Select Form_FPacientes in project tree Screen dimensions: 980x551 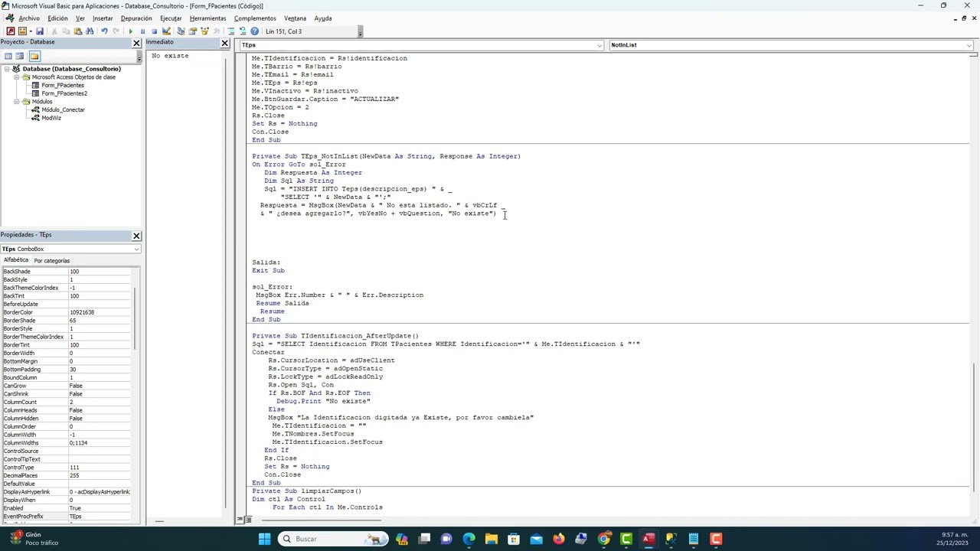63,86
